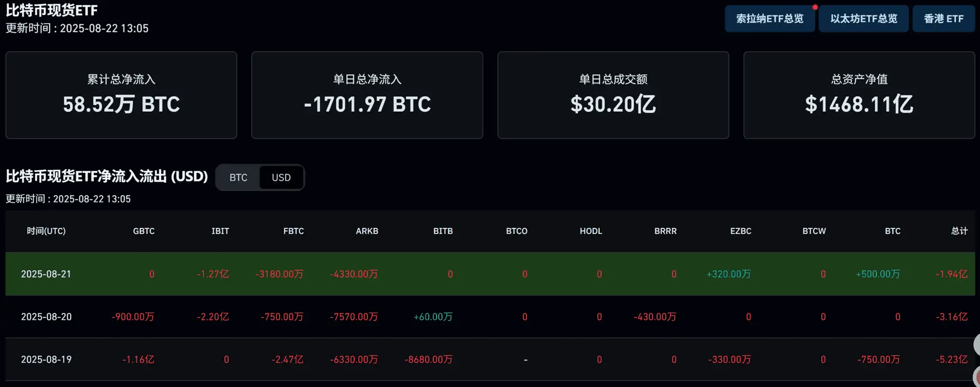Switch net flow display to BTC
This screenshot has width=980, height=387.
coord(238,177)
